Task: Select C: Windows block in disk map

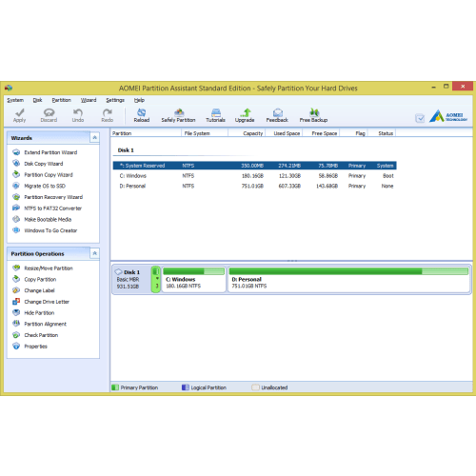Action: pyautogui.click(x=194, y=279)
